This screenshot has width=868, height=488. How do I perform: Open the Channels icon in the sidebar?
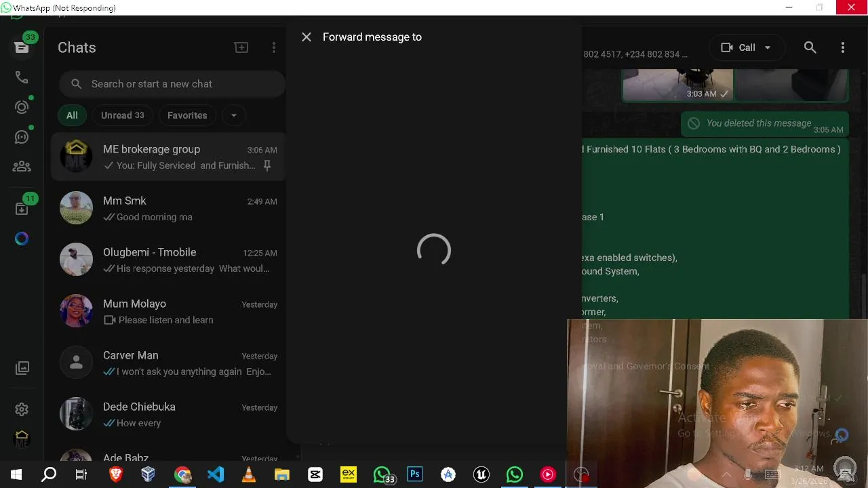coord(22,137)
